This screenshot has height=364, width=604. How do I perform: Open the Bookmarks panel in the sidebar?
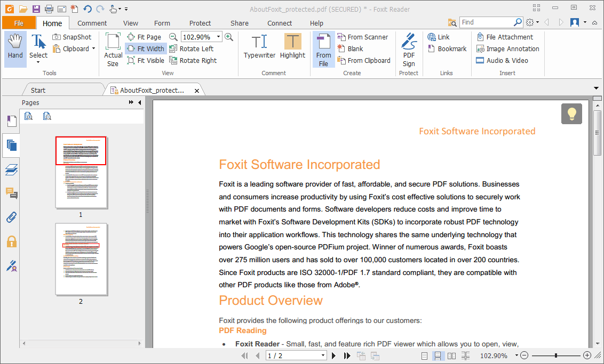click(x=11, y=120)
